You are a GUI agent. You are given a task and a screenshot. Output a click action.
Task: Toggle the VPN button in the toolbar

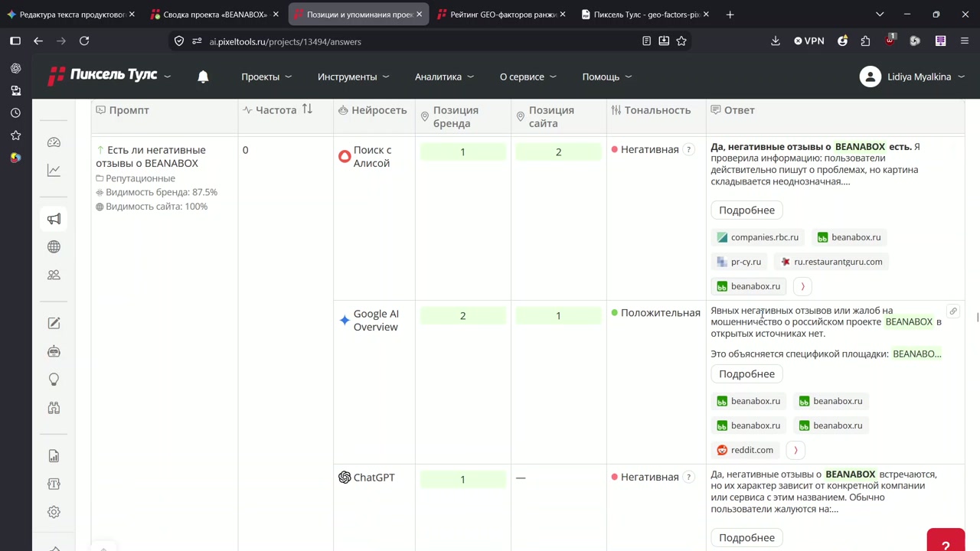(x=809, y=41)
